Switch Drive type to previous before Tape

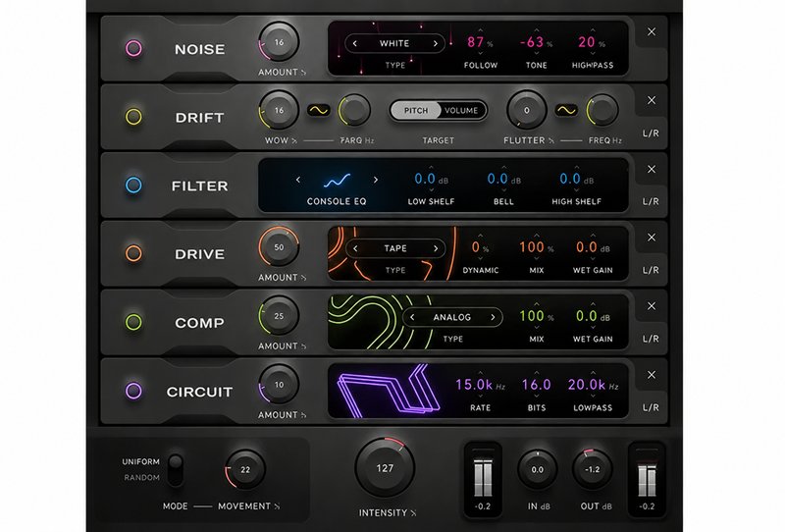click(355, 248)
